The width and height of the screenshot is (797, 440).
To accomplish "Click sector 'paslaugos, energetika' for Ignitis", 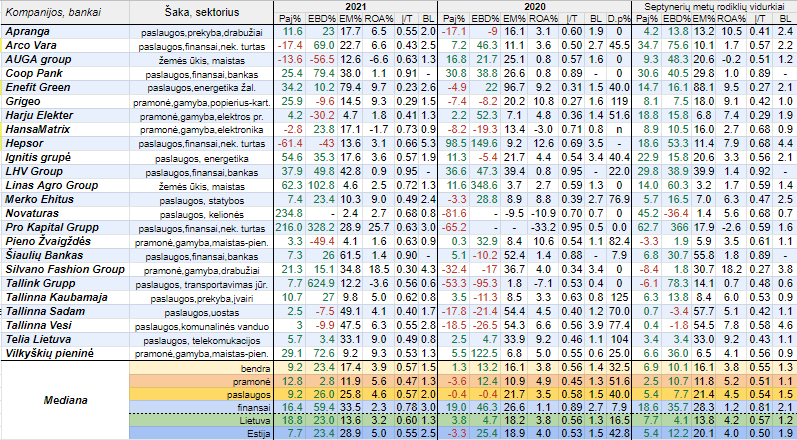I will tap(202, 159).
